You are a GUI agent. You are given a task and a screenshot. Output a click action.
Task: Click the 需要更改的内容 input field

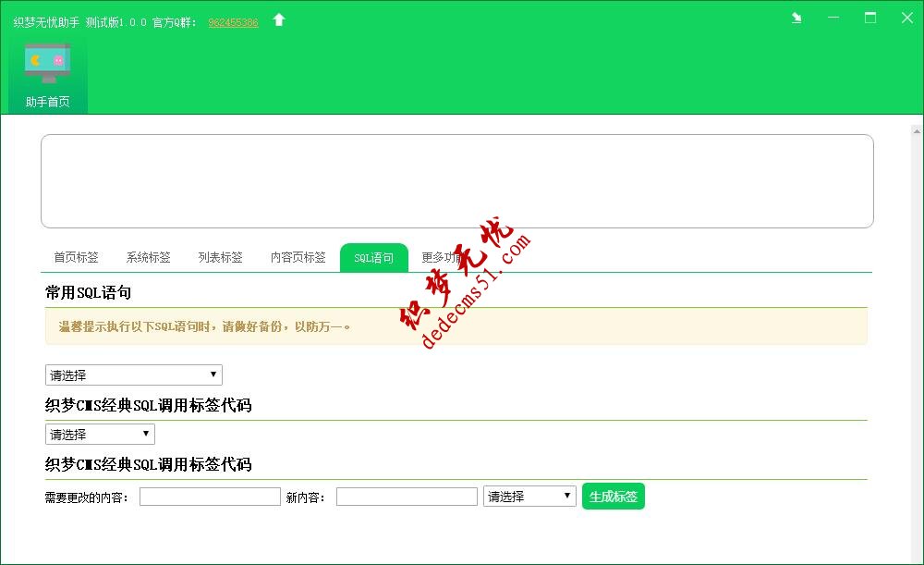[209, 496]
